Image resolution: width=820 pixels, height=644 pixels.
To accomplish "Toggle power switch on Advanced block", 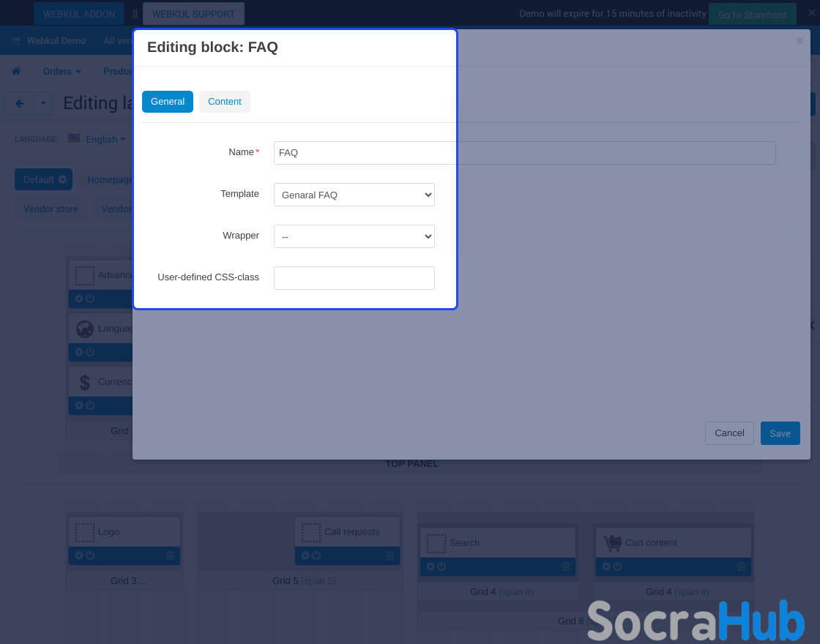I will coord(91,299).
